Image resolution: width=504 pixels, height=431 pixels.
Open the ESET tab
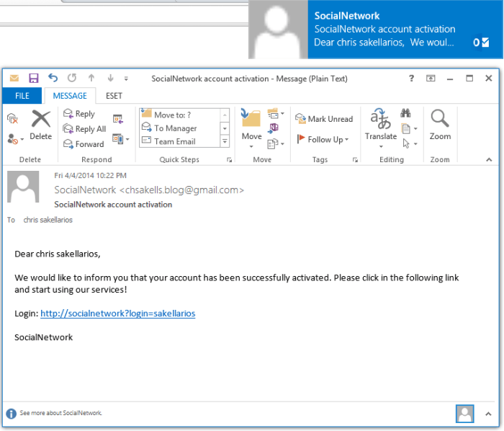(x=114, y=96)
